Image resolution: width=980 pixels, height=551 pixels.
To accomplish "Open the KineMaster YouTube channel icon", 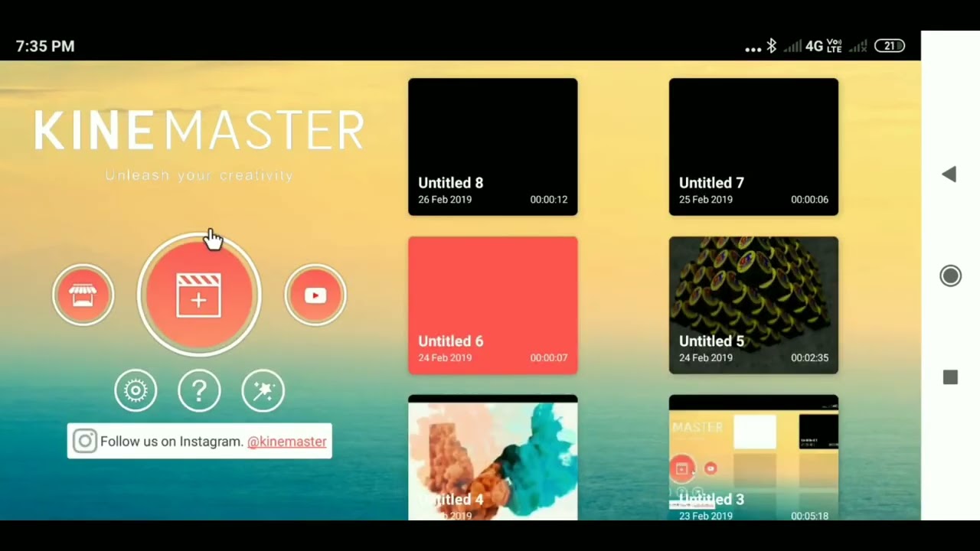I will coord(315,295).
